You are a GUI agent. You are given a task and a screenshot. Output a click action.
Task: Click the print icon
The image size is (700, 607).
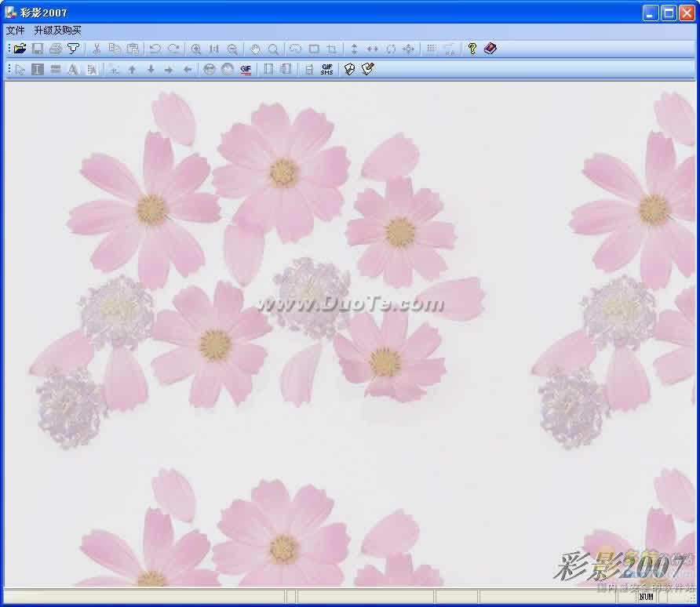(56, 49)
